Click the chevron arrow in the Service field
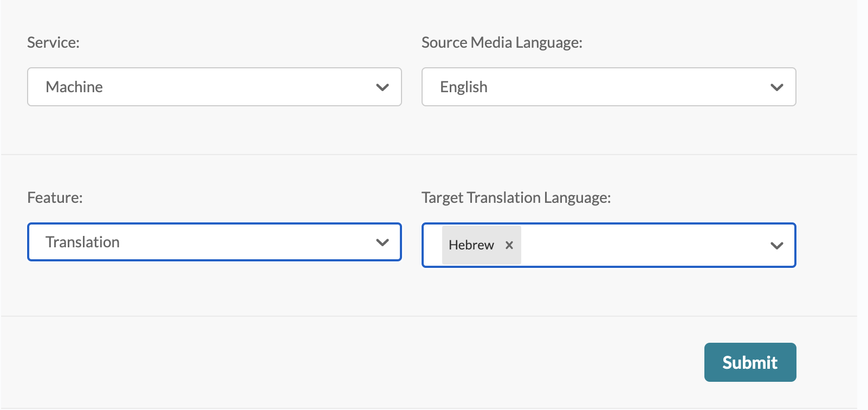The width and height of the screenshot is (868, 410). 383,87
